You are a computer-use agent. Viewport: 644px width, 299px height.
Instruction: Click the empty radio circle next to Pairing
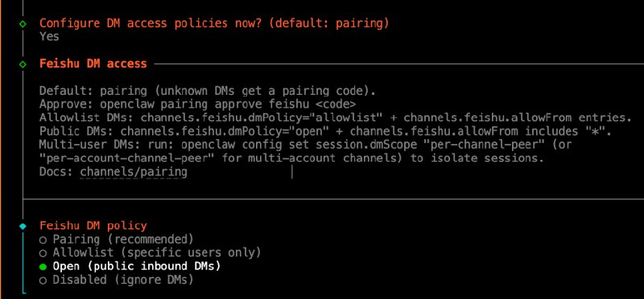pos(43,240)
